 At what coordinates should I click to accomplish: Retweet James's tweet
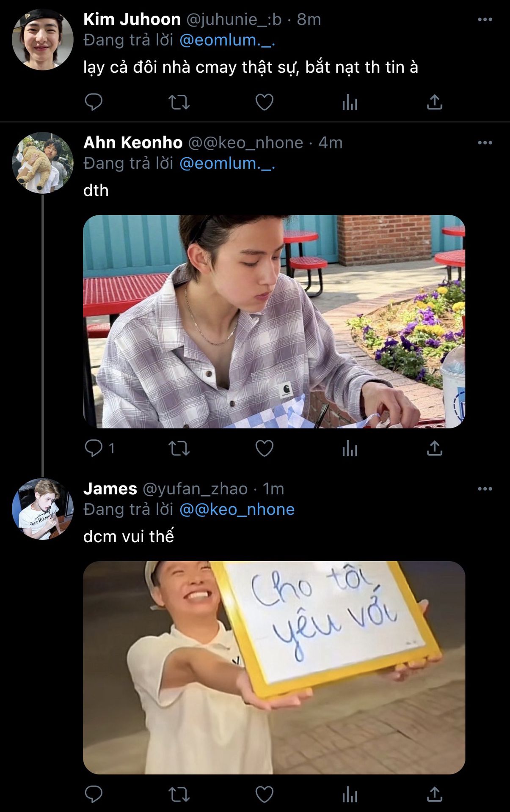click(179, 794)
